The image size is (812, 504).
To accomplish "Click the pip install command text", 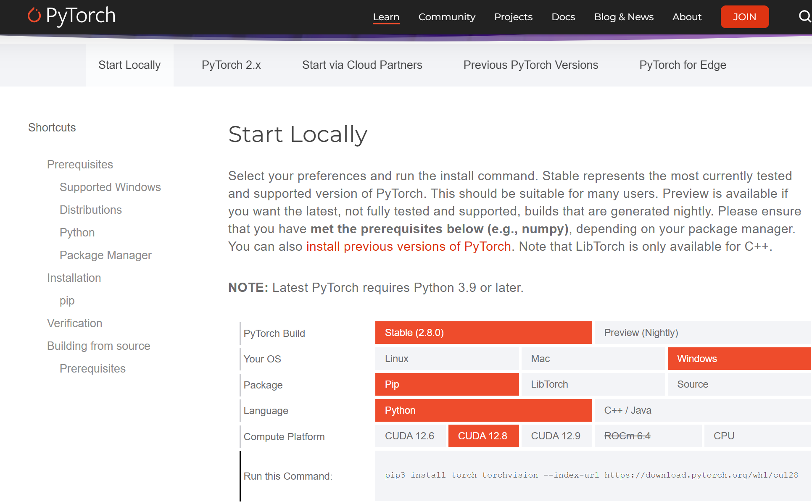I will tap(591, 475).
